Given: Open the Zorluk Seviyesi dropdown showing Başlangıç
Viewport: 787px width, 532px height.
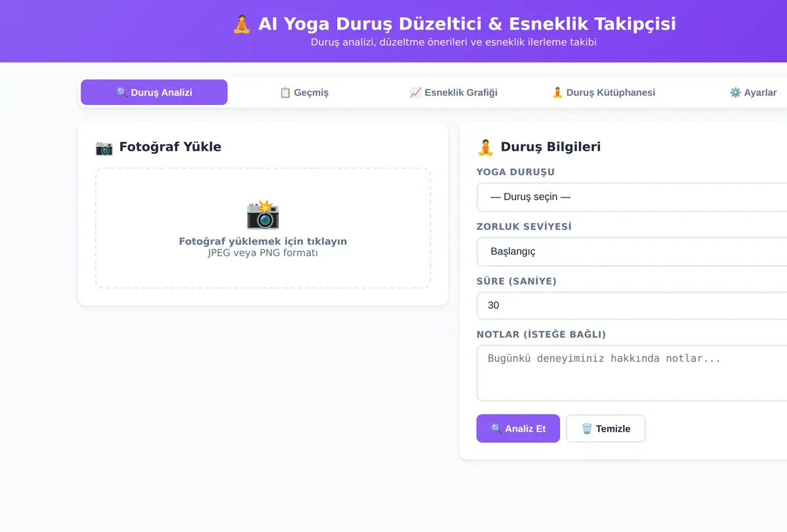Looking at the screenshot, I should pyautogui.click(x=632, y=251).
